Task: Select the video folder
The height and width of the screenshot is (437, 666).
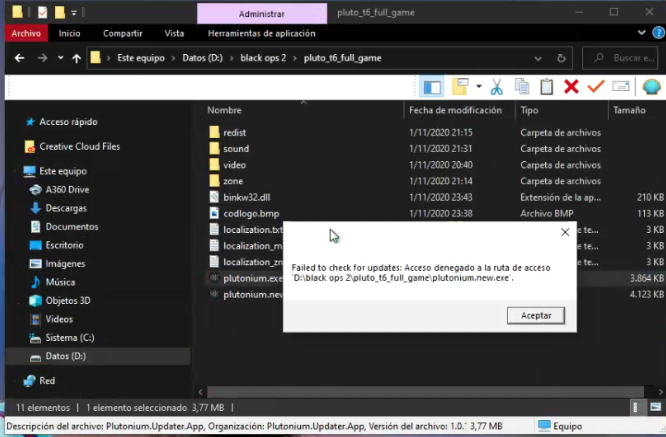Action: (x=234, y=165)
